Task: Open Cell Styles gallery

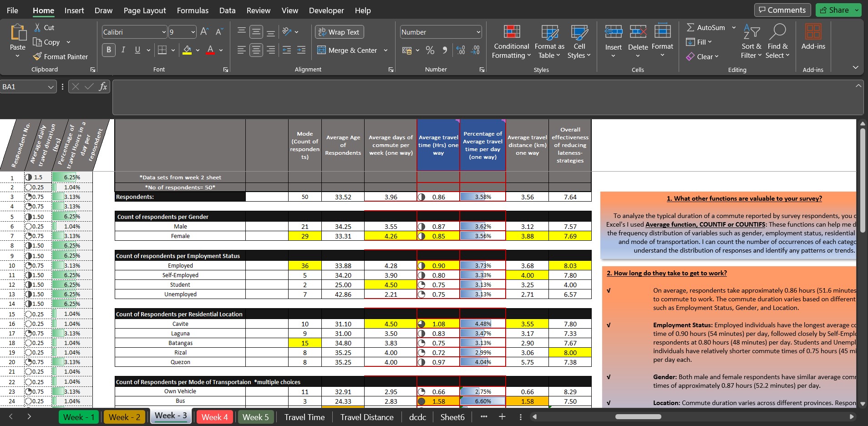Action: [x=579, y=42]
